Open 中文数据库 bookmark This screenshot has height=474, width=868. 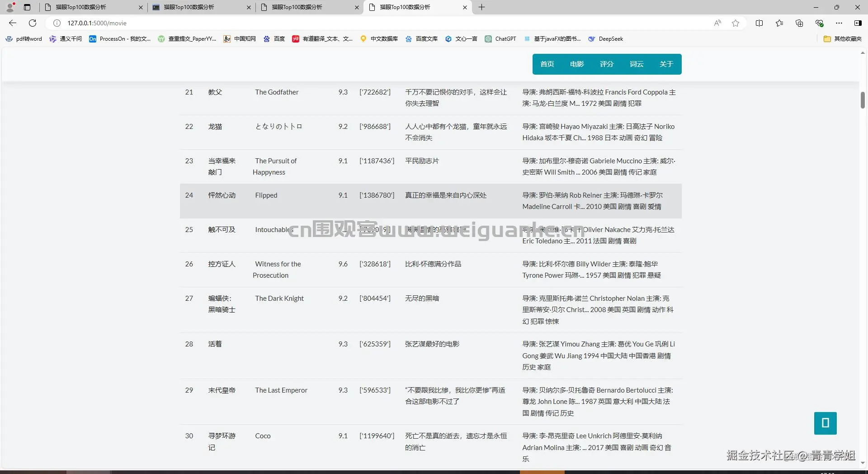click(x=379, y=39)
